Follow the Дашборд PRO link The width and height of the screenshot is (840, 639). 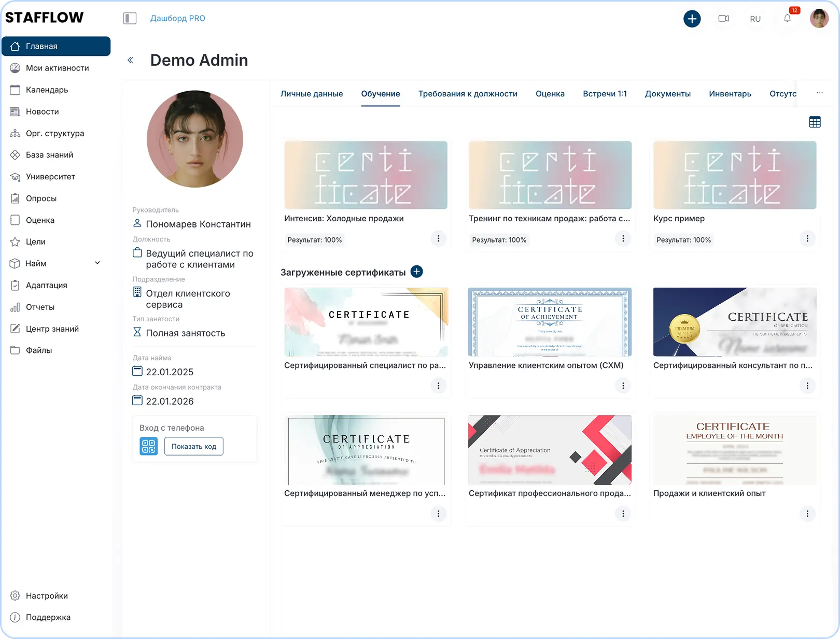[x=177, y=19]
